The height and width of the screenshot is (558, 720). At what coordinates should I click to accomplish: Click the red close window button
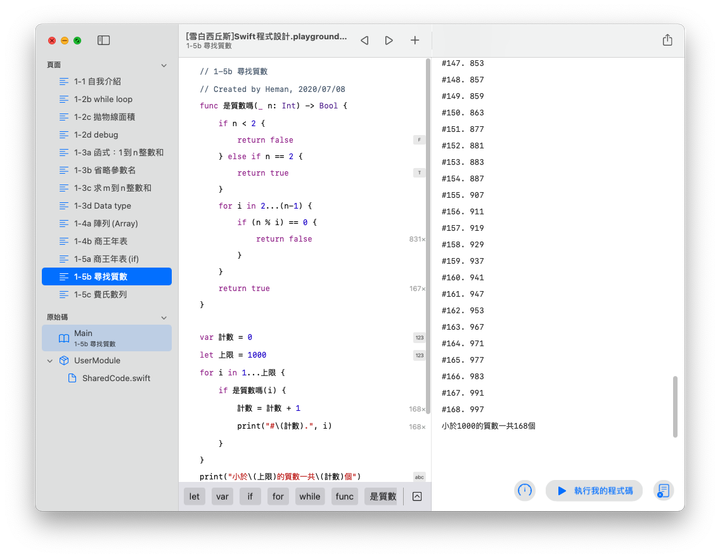52,40
